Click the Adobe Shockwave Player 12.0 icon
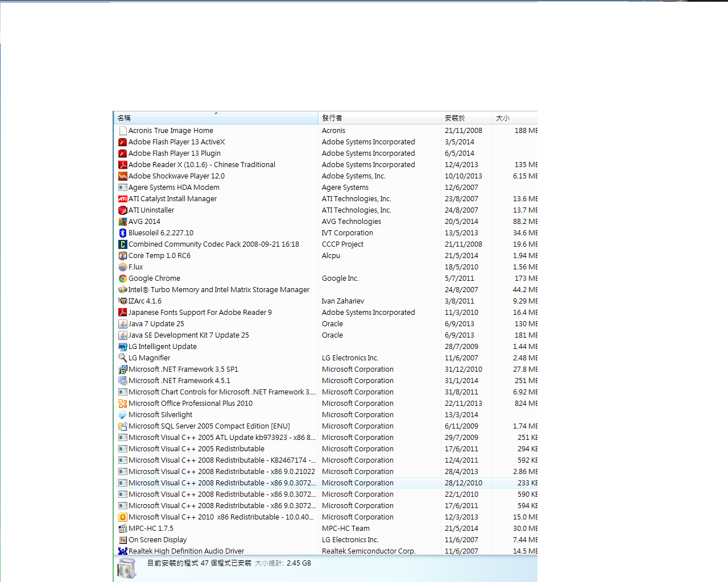This screenshot has width=728, height=582. pyautogui.click(x=122, y=176)
